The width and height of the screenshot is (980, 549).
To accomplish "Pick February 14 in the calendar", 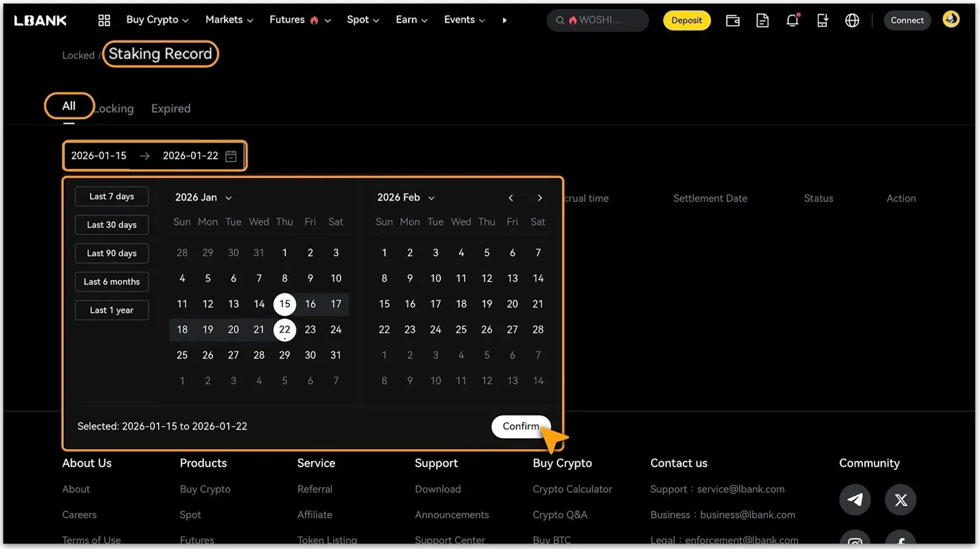I will (x=538, y=278).
